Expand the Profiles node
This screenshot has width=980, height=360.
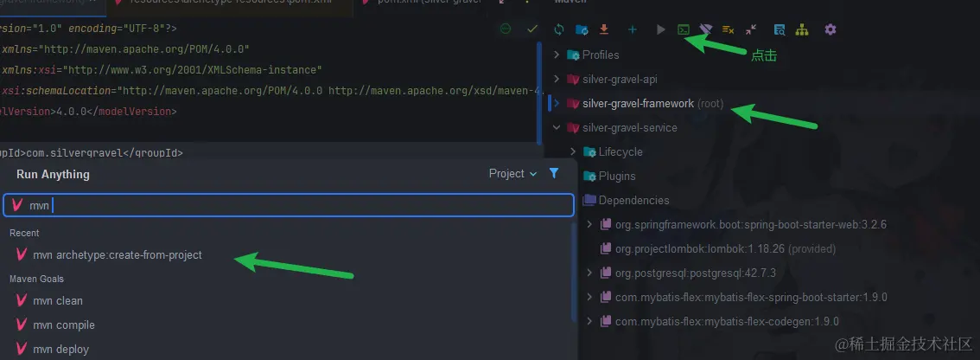(557, 55)
